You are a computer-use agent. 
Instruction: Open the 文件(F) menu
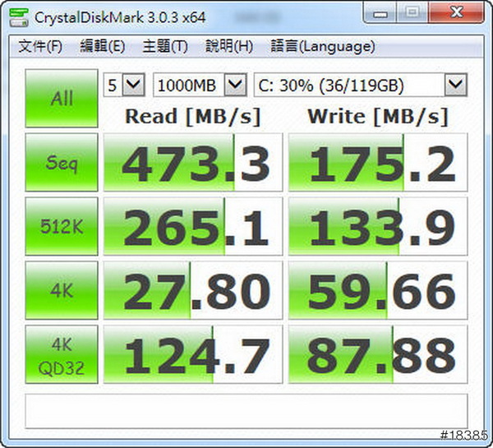[40, 47]
